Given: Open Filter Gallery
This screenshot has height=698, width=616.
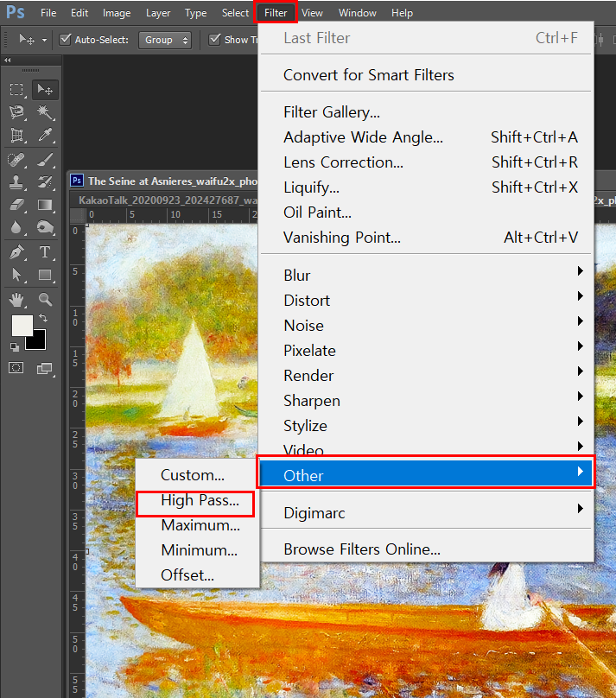Looking at the screenshot, I should pyautogui.click(x=426, y=112).
